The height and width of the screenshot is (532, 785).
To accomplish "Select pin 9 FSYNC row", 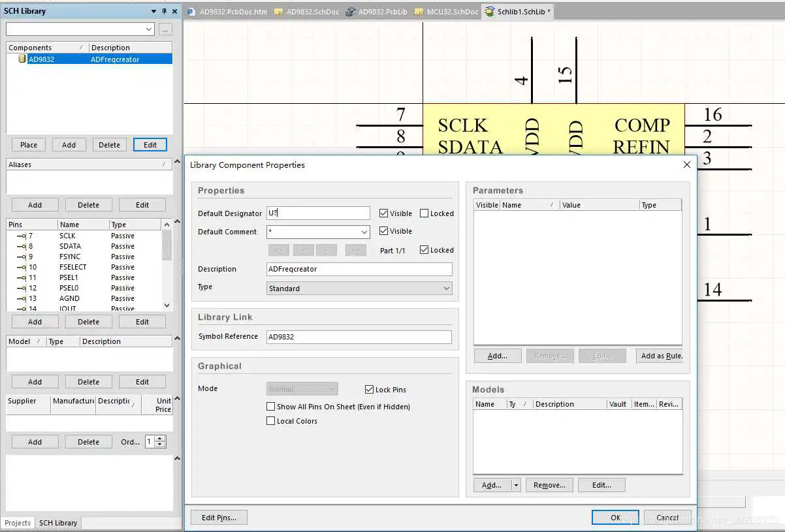I will [x=84, y=257].
